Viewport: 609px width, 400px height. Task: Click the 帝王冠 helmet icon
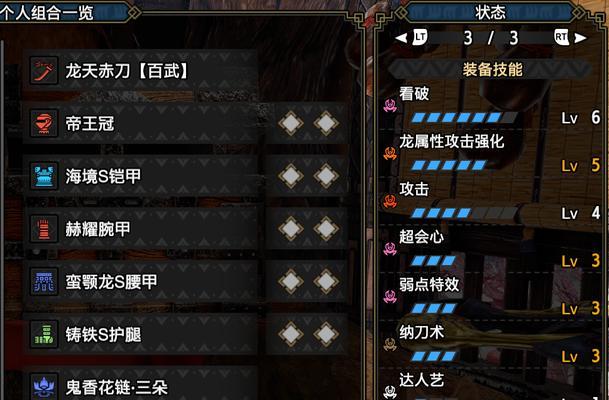click(44, 123)
